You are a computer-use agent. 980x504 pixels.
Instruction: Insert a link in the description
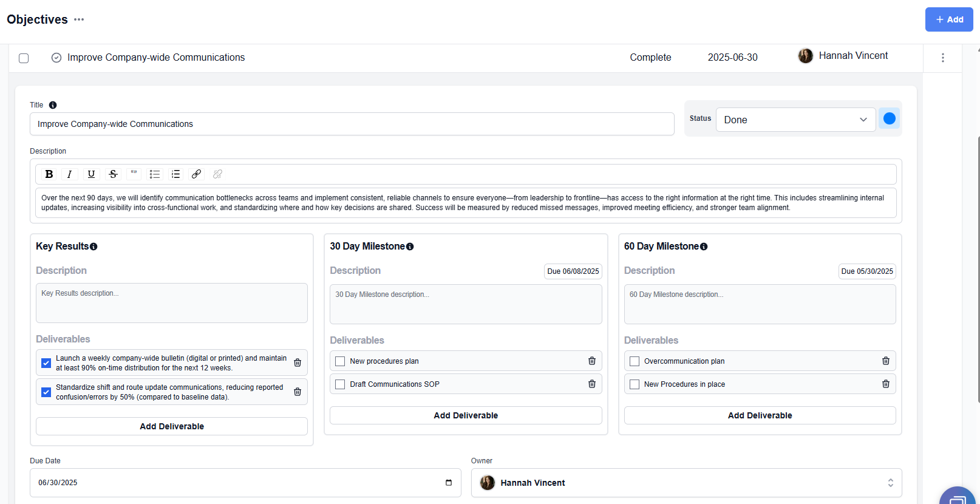[196, 174]
